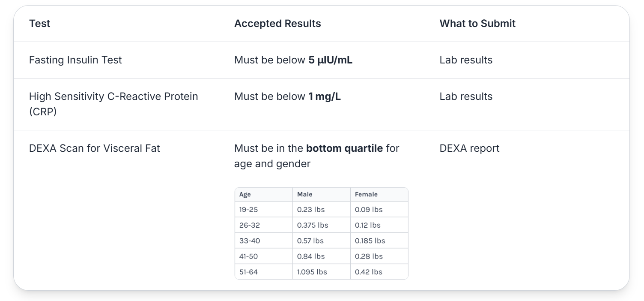The image size is (644, 301).
Task: Click the Female header in nested table
Action: point(366,194)
